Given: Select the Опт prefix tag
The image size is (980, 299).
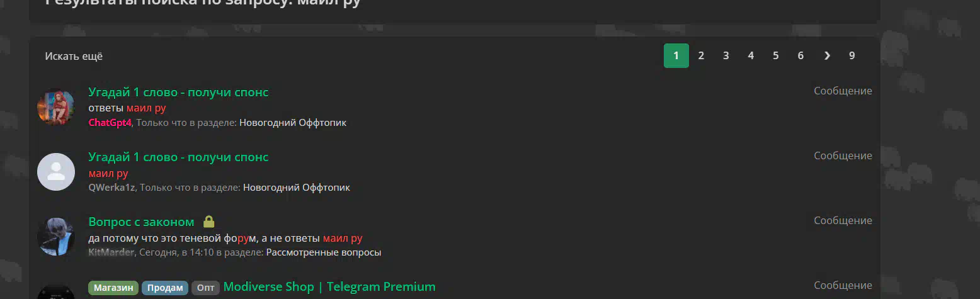Looking at the screenshot, I should (x=205, y=288).
